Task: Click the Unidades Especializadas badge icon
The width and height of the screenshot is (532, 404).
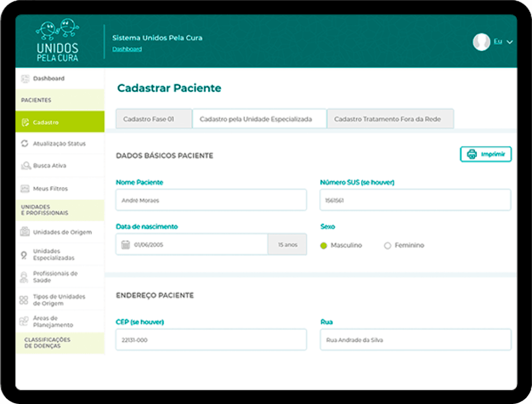Action: (x=24, y=255)
